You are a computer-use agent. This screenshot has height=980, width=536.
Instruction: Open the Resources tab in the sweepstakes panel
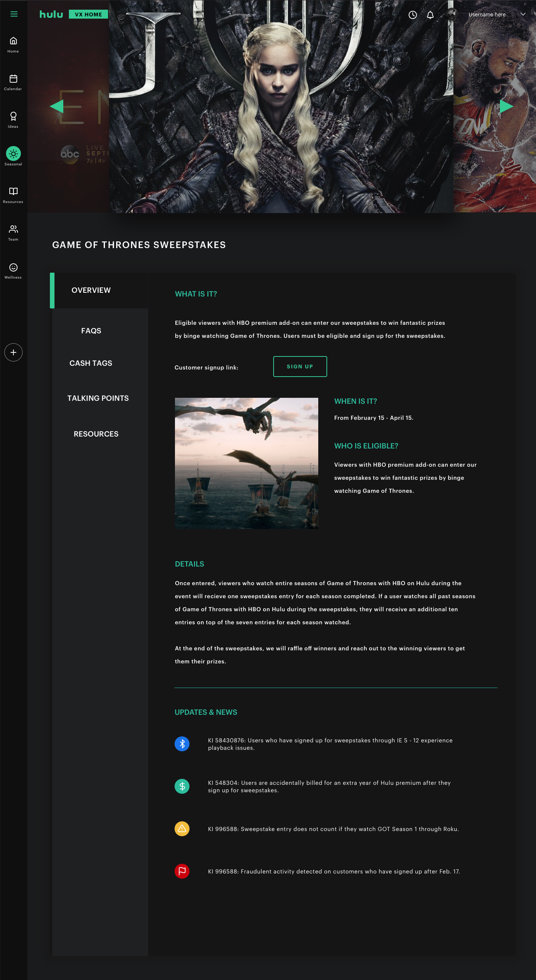pyautogui.click(x=96, y=434)
